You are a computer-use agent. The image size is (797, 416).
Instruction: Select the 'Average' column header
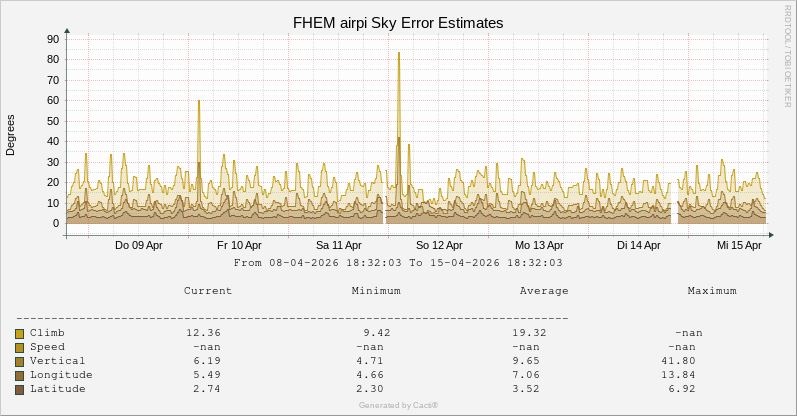coord(544,291)
